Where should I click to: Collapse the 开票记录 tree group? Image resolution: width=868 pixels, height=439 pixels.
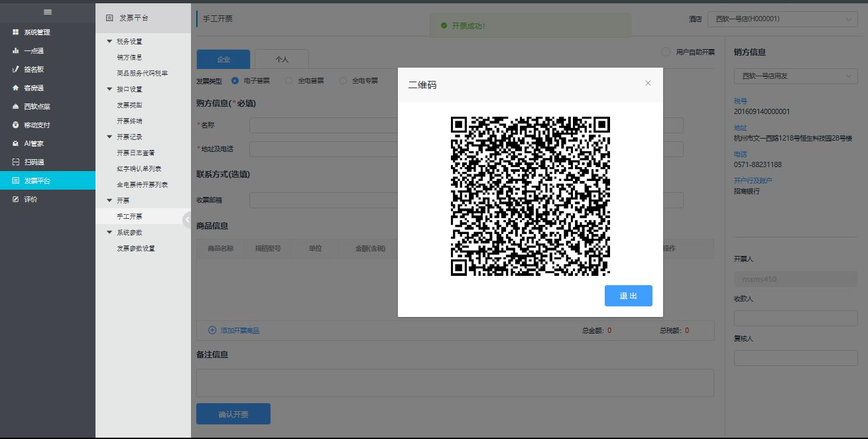click(x=109, y=137)
